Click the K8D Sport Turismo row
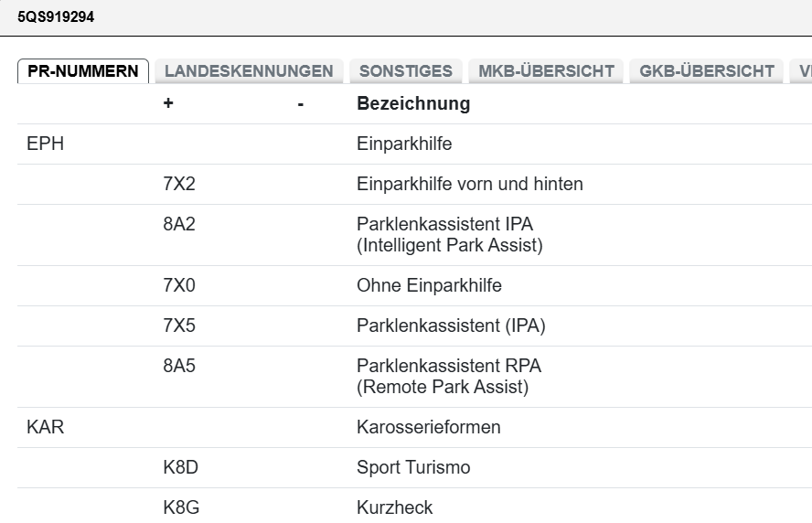This screenshot has width=812, height=523. pos(413,467)
